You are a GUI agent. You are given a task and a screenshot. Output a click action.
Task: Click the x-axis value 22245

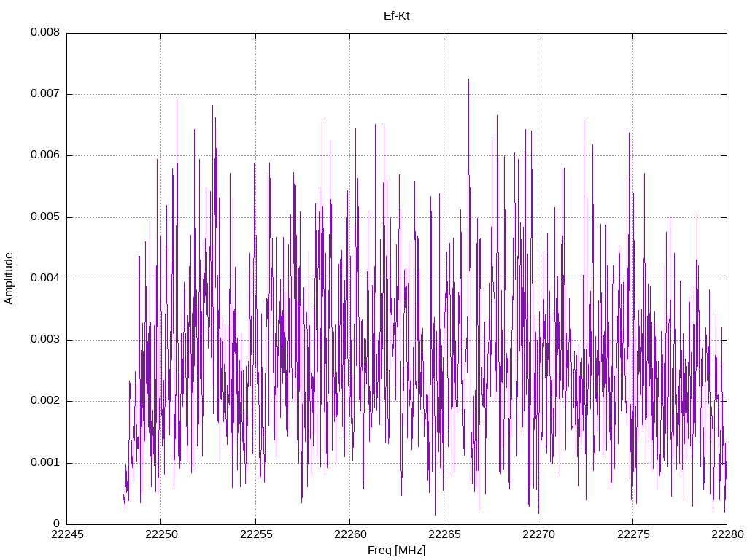click(67, 534)
